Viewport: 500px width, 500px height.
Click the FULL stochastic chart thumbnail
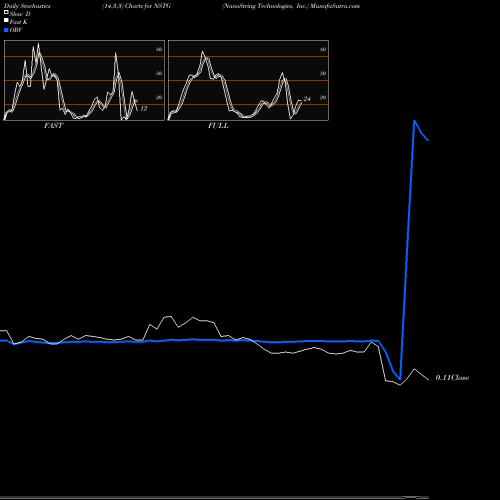[248, 80]
